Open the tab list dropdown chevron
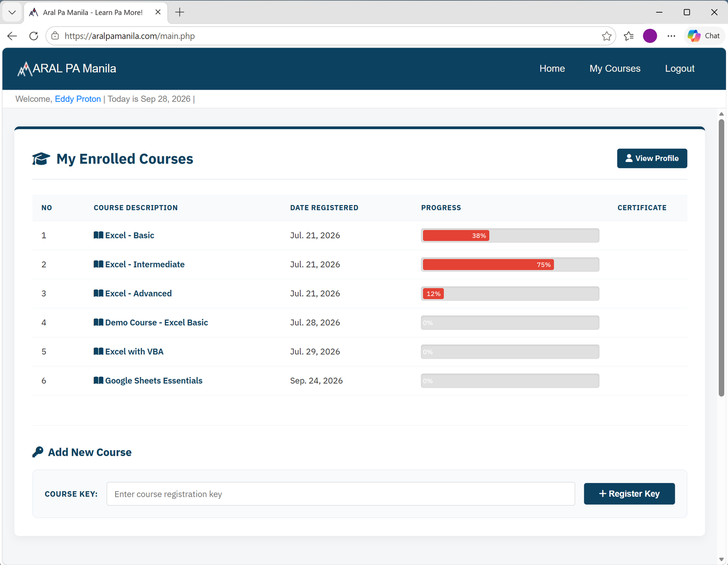 coord(12,12)
